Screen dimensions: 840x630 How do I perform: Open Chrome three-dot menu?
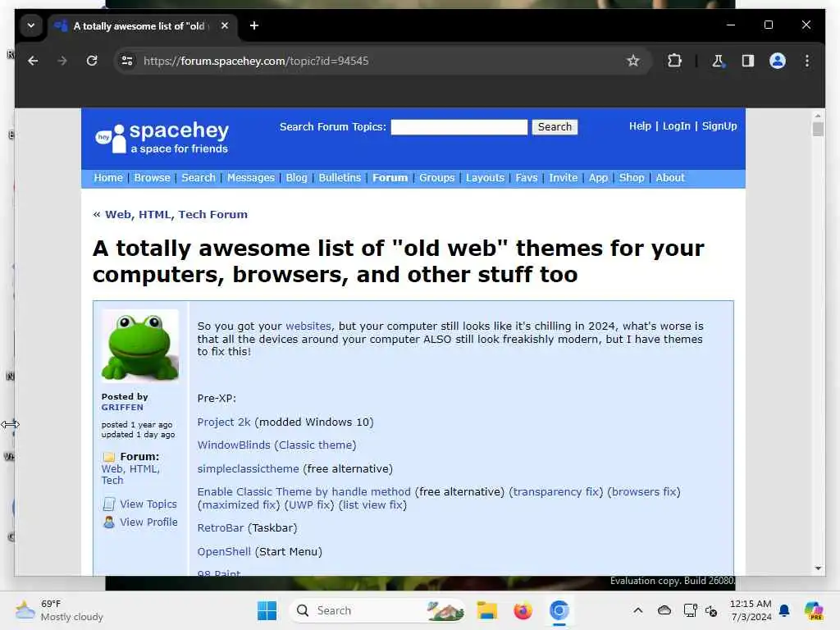[807, 61]
